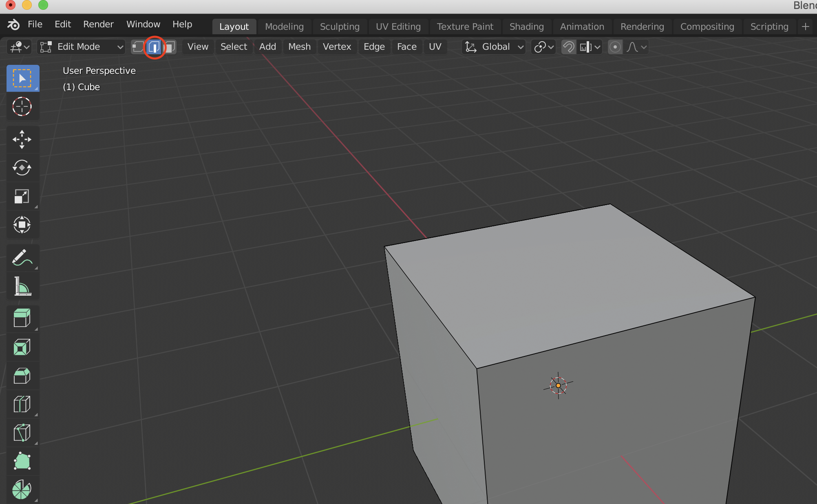Open the Global transform orientation dropdown
Screen dimensions: 817x504
click(x=494, y=47)
